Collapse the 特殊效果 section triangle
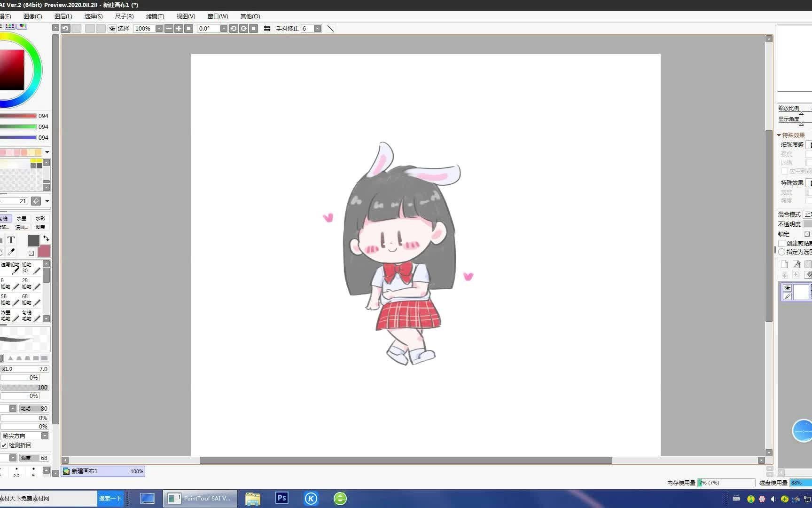 tap(779, 135)
